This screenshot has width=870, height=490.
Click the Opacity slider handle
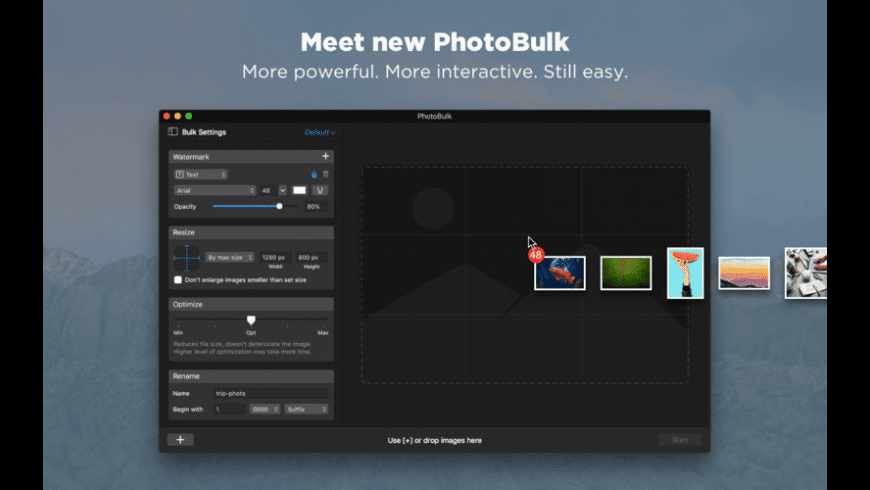click(x=279, y=206)
